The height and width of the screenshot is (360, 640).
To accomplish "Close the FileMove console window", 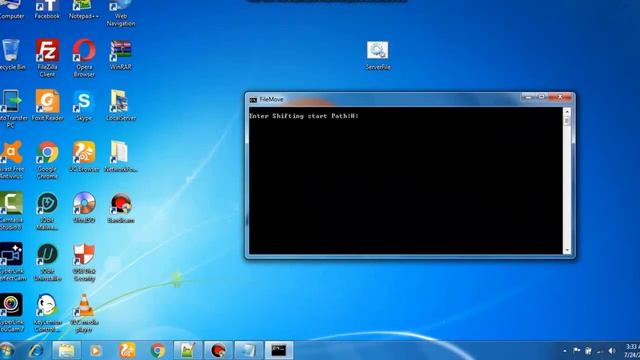I will (x=560, y=97).
